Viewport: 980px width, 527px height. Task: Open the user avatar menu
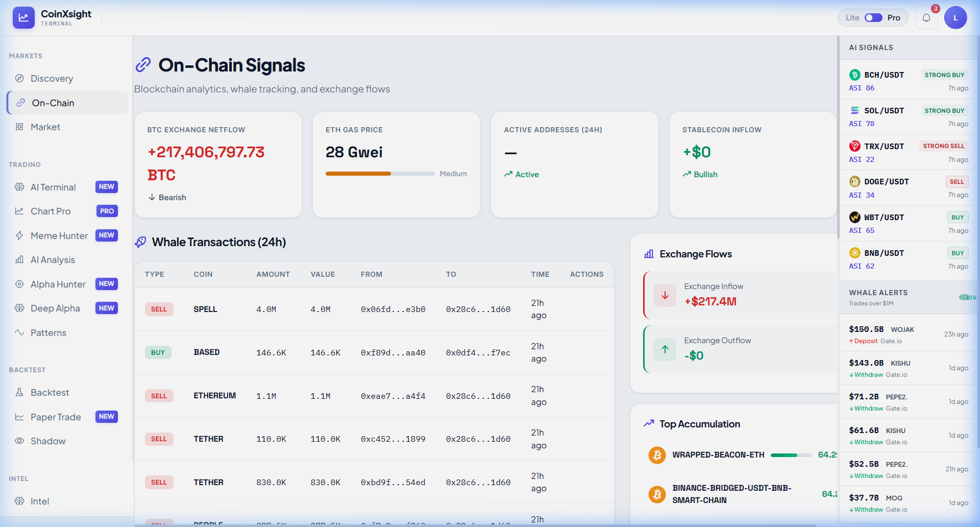coord(955,18)
